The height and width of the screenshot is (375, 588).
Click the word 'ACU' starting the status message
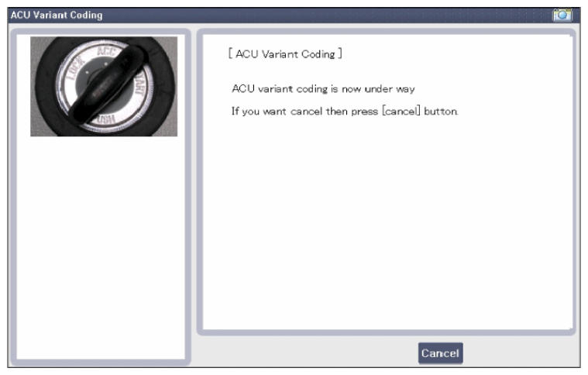243,88
